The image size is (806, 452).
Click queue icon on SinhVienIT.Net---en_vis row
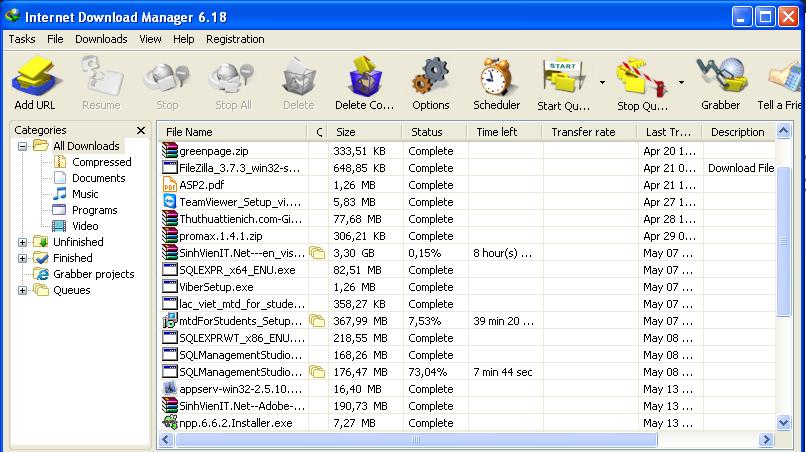[x=317, y=253]
